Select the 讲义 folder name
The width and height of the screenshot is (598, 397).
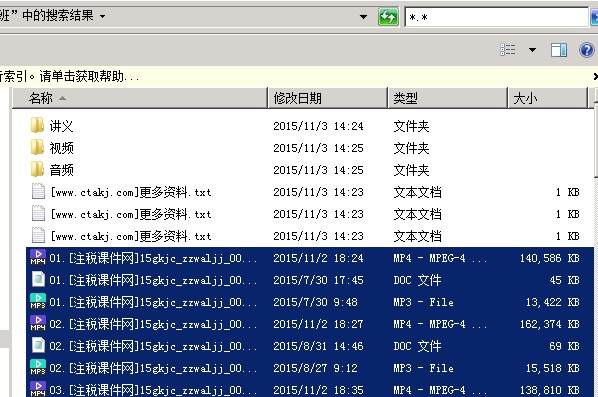pos(61,126)
